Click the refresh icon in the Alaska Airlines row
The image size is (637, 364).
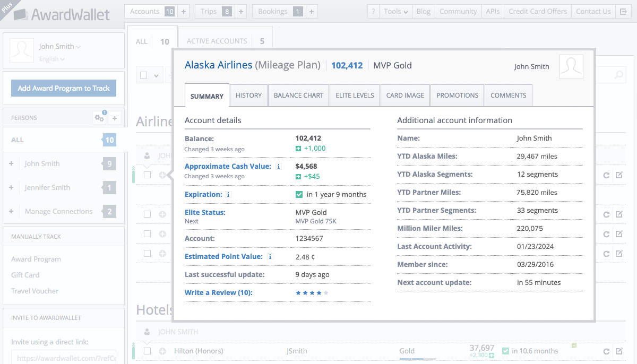pyautogui.click(x=607, y=175)
